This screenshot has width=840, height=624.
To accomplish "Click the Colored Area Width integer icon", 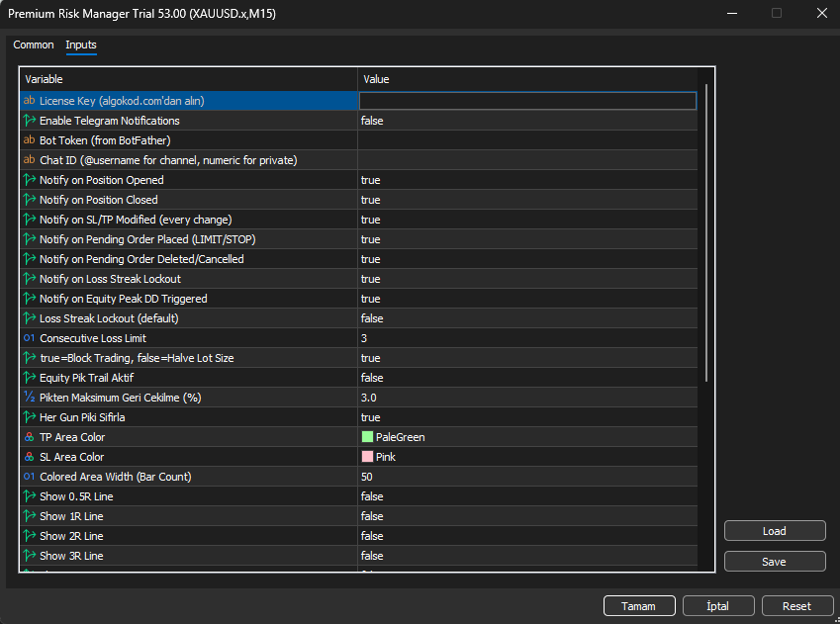I will (30, 477).
